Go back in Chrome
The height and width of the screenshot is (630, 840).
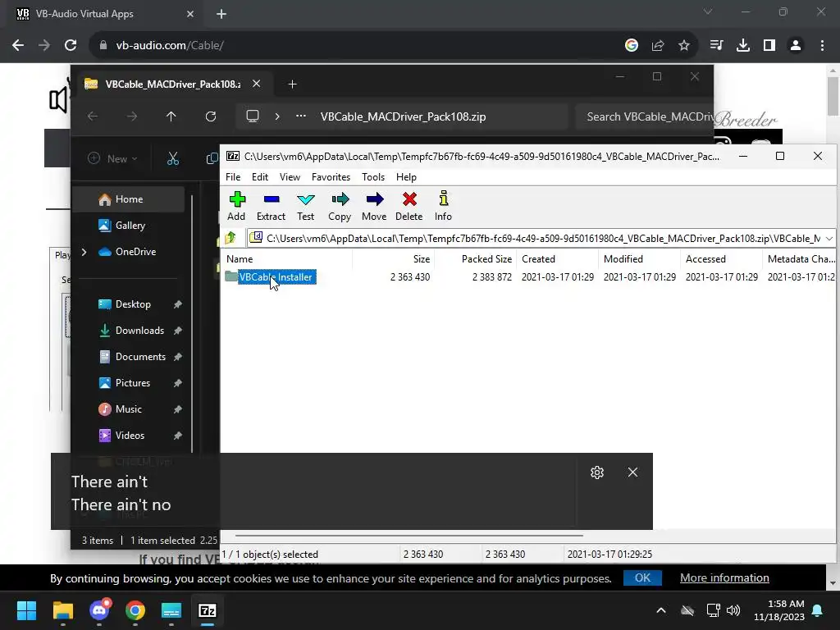coord(18,46)
